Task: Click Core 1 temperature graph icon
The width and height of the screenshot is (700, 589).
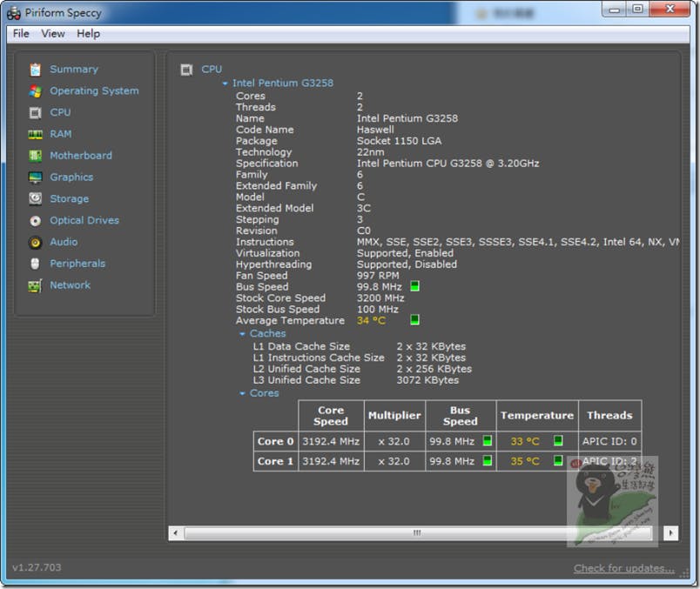Action: 558,460
